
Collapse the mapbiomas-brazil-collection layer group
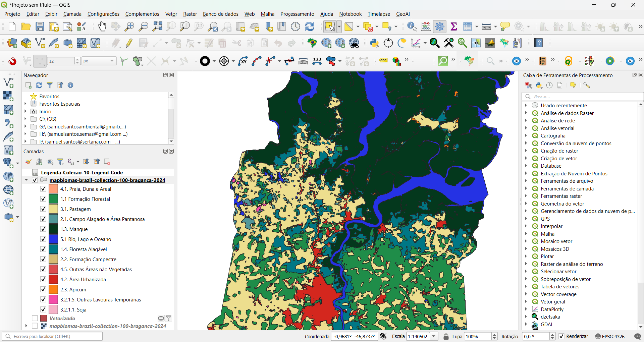[26, 180]
